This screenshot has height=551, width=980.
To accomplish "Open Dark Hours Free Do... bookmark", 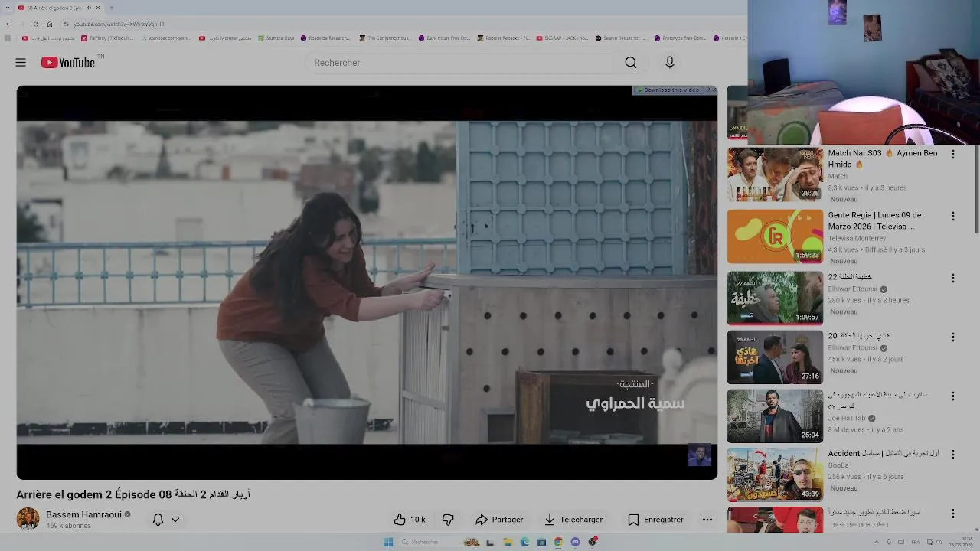I will point(445,37).
